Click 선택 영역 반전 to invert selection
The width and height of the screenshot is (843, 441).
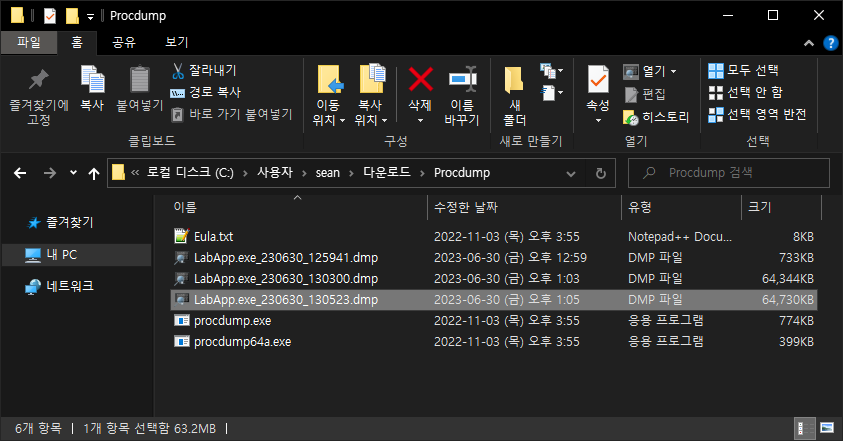tap(758, 115)
